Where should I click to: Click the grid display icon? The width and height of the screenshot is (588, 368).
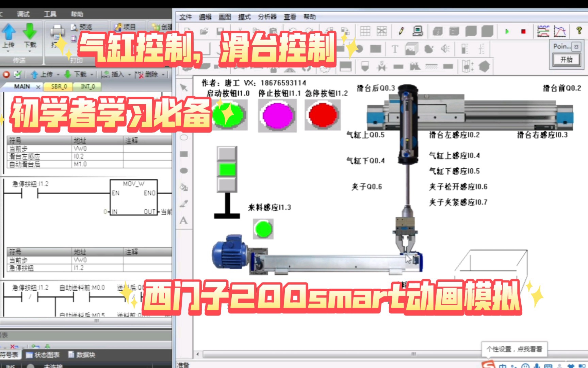pyautogui.click(x=365, y=31)
